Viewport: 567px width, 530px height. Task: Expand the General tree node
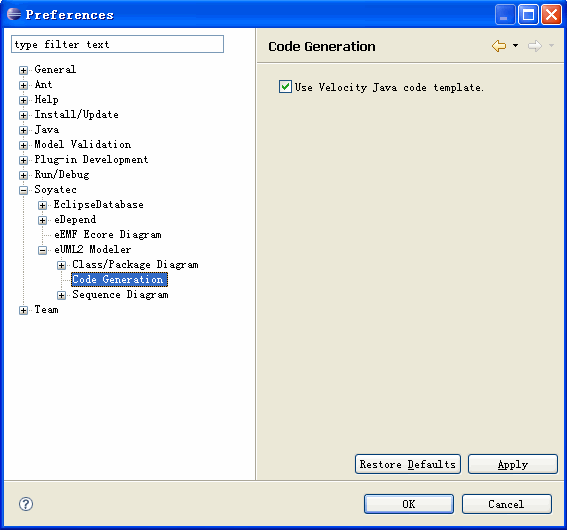pyautogui.click(x=24, y=70)
